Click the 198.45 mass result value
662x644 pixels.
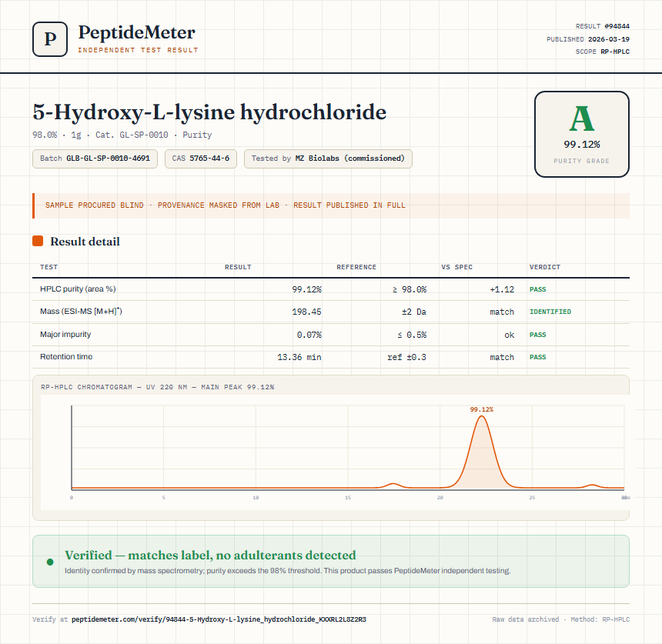point(306,312)
